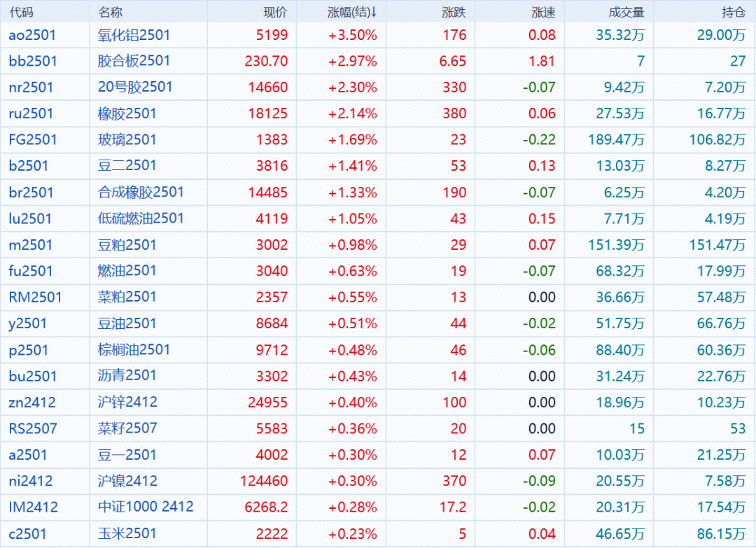This screenshot has width=756, height=548.
Task: Open contract code ru2501
Action: (x=31, y=113)
